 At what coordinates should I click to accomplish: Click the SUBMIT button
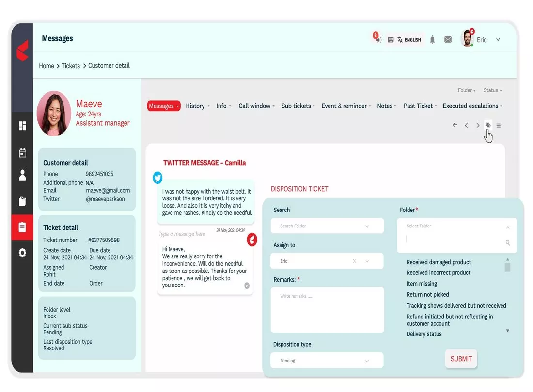point(460,359)
